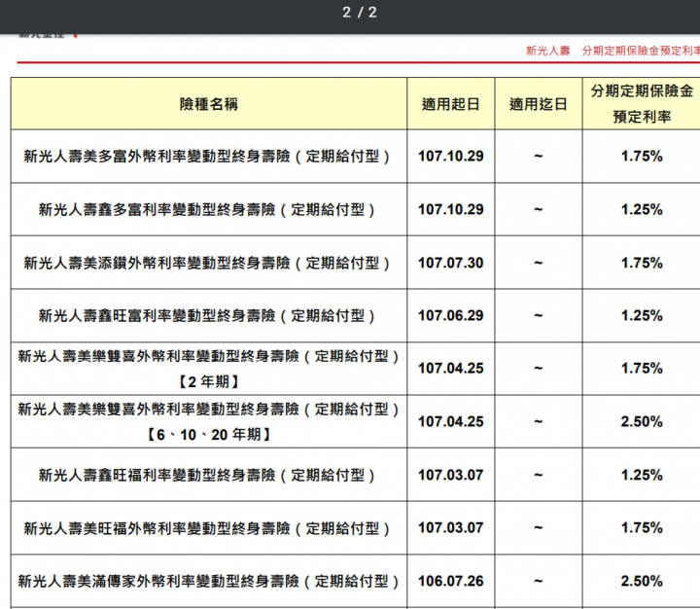Screen dimensions: 700x609
Task: Click start date 107.10.29 for 美多富
Action: (x=450, y=156)
